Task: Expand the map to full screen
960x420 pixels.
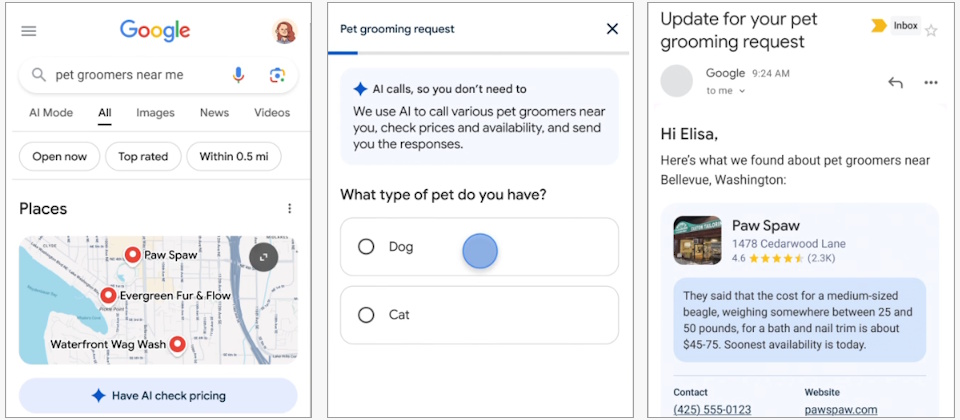Action: pyautogui.click(x=264, y=258)
